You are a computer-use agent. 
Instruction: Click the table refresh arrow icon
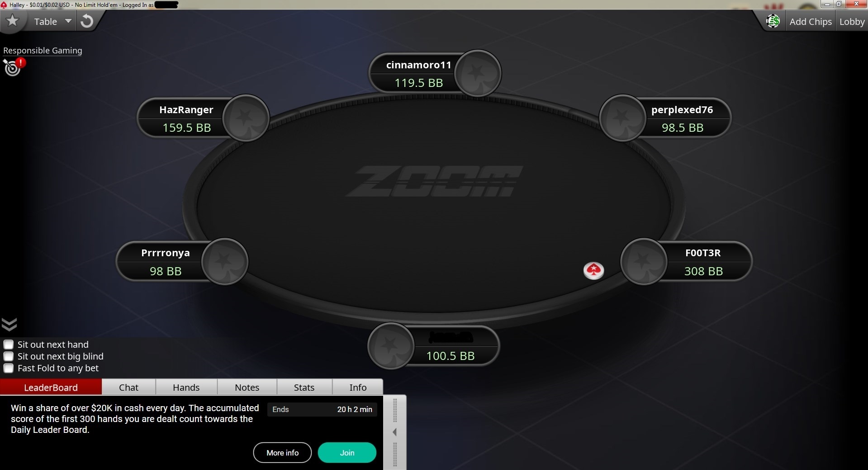(87, 21)
